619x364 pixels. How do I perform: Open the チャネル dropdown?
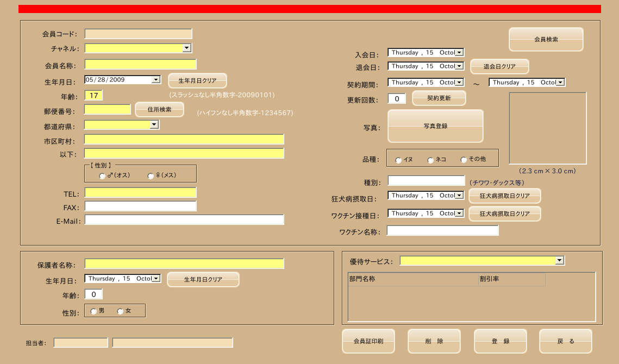(187, 48)
